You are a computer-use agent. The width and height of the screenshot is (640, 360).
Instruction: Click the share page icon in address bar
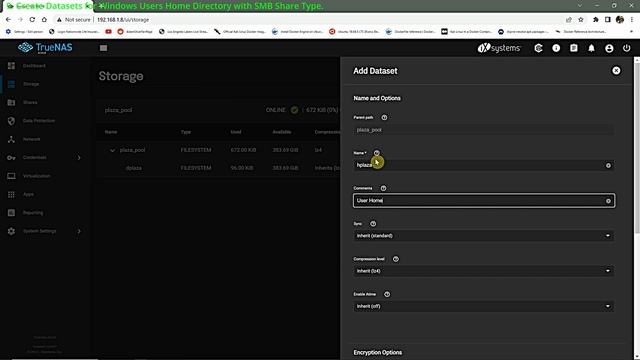point(569,20)
